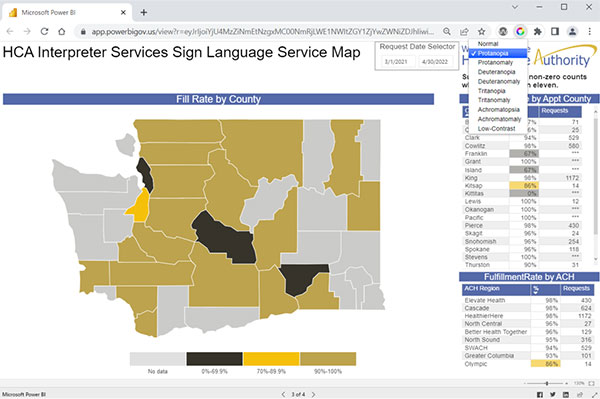Select Elevate Health ACH row
600x399 pixels.
(x=528, y=300)
